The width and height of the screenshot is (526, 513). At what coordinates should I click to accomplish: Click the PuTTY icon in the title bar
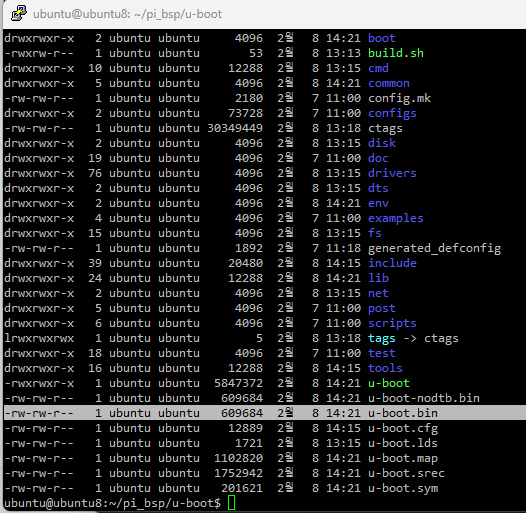click(19, 13)
